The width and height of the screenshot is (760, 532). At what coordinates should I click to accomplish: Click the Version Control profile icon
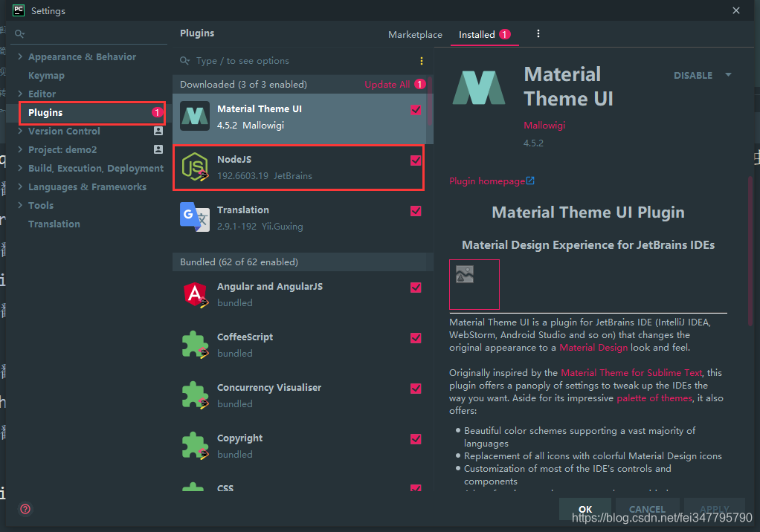158,131
